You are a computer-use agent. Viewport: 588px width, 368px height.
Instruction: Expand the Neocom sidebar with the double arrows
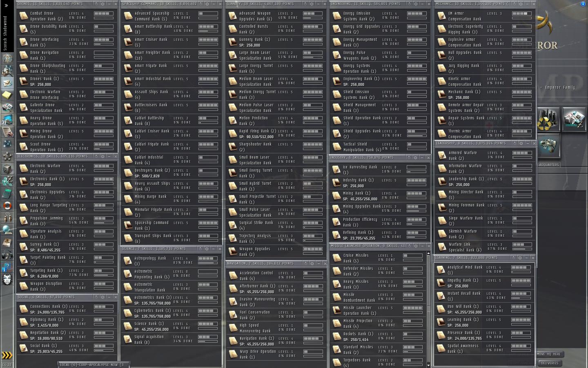[6, 6]
